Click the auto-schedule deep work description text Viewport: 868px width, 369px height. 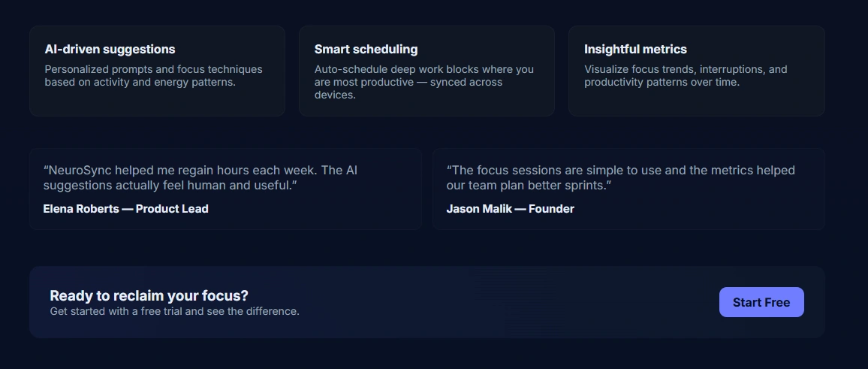coord(423,82)
